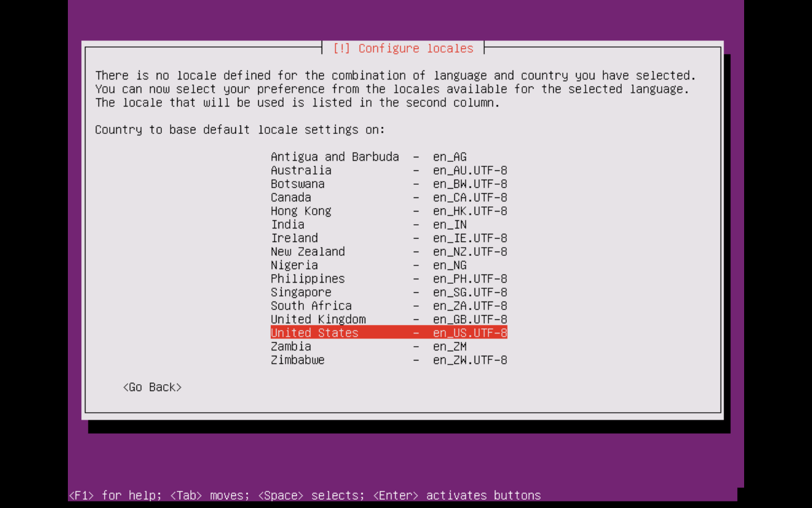The image size is (812, 508).
Task: Choose Australia en_AU.UTF-8 entry
Action: (389, 170)
